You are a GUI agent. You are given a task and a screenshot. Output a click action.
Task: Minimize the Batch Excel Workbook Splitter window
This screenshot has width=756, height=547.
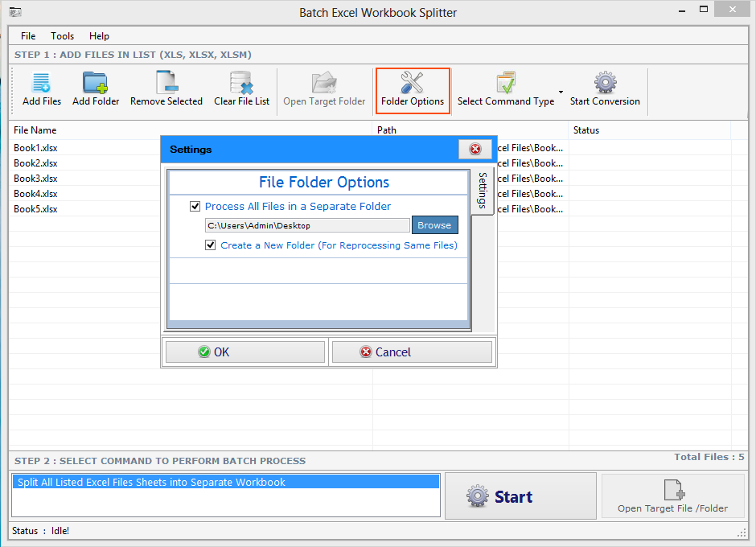pyautogui.click(x=682, y=10)
